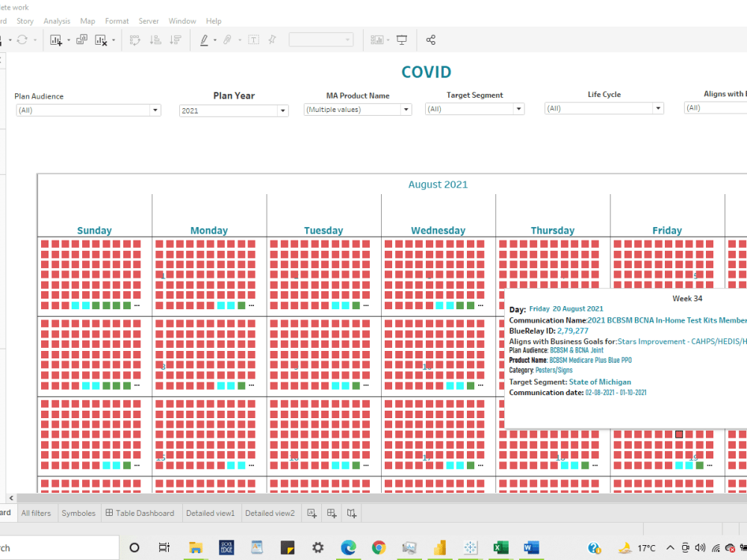747x560 pixels.
Task: Click the horizontal scrollbar left arrow
Action: [11, 498]
